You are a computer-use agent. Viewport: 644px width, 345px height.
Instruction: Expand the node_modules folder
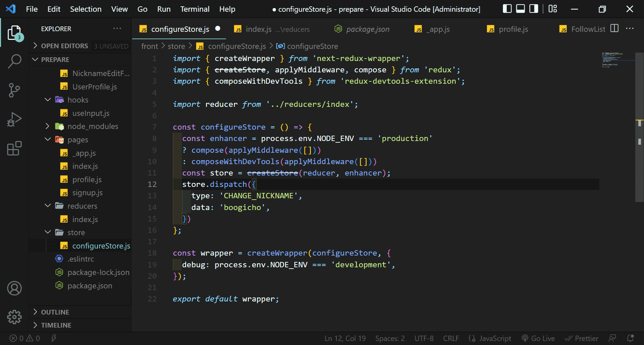[x=93, y=126]
